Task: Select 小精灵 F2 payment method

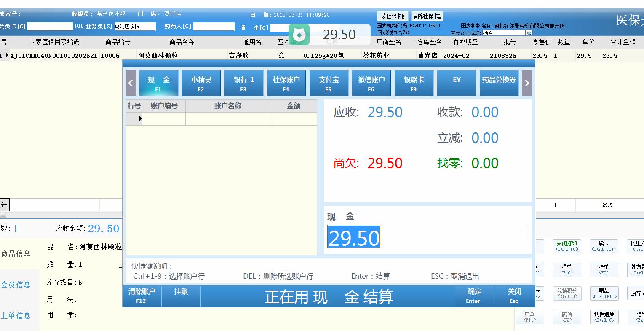Action: [x=201, y=83]
